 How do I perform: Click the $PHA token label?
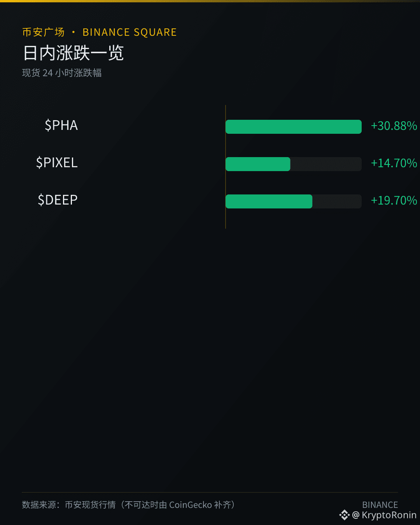(x=61, y=125)
